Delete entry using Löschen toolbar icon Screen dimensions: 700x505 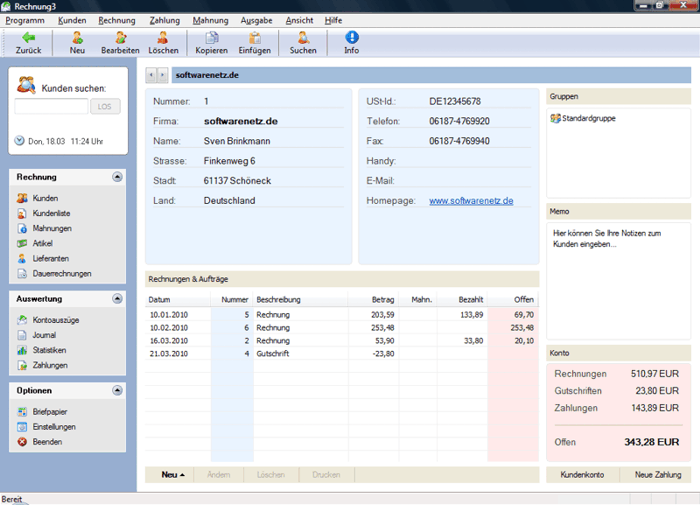click(163, 38)
